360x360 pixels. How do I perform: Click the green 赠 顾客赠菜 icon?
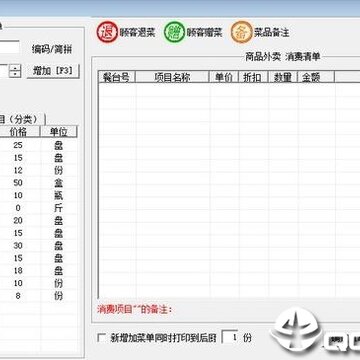174,32
